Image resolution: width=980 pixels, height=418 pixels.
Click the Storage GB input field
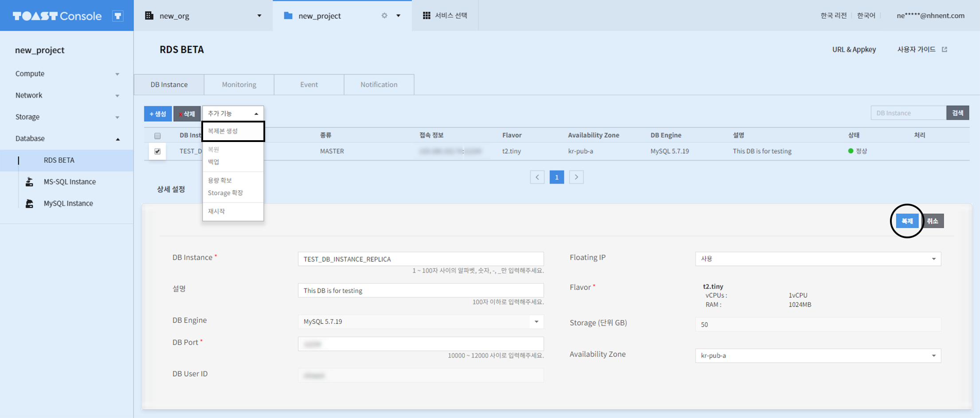pyautogui.click(x=818, y=324)
